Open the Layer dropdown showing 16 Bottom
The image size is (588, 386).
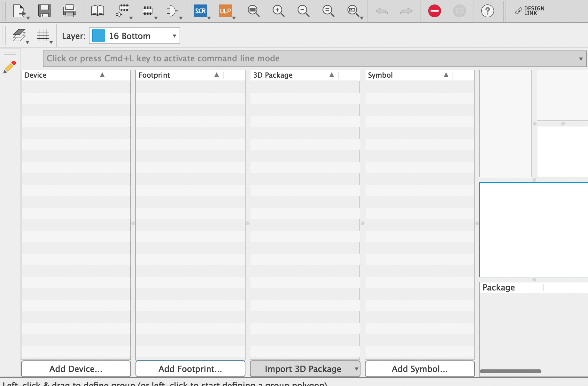coord(135,36)
